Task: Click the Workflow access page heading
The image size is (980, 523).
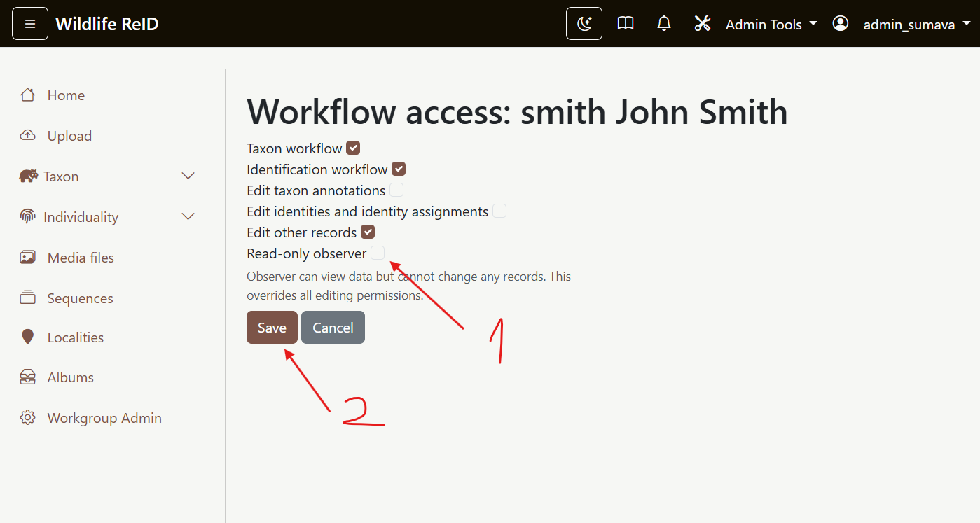Action: click(x=517, y=112)
